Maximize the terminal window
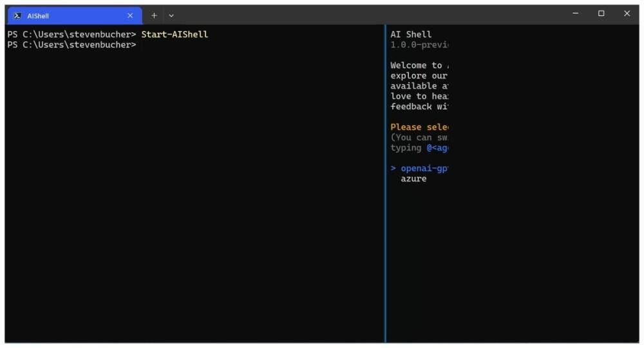 click(601, 14)
